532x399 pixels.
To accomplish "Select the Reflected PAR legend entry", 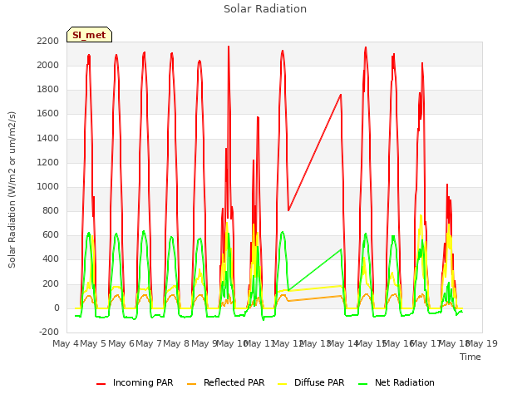I will [225, 382].
